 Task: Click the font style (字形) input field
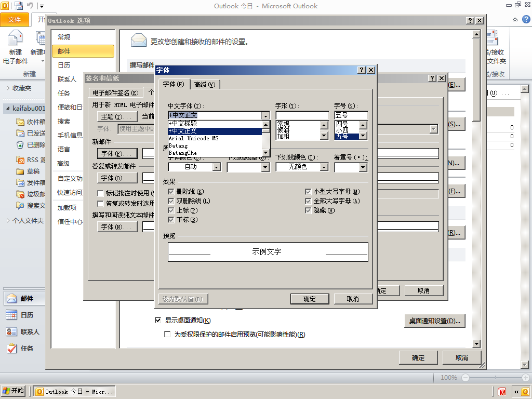point(302,115)
